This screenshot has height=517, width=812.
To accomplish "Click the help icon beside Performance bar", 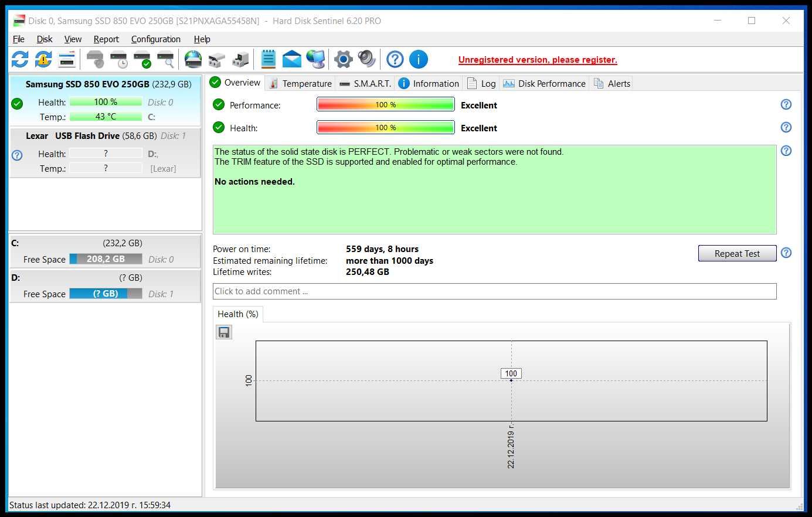I will (x=786, y=104).
